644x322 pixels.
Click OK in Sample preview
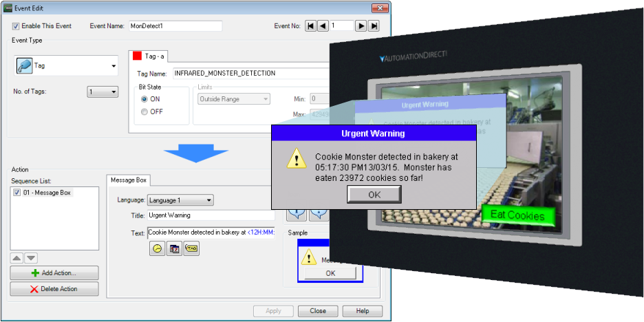(x=330, y=273)
